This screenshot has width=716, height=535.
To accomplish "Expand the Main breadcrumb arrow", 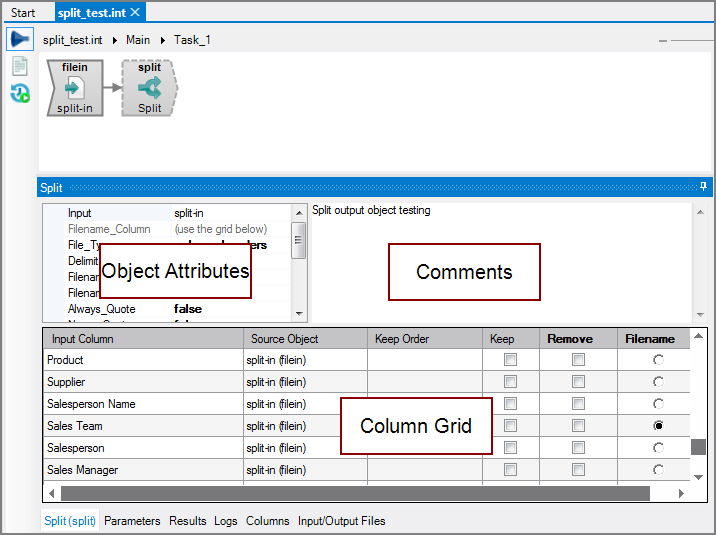I will (162, 41).
